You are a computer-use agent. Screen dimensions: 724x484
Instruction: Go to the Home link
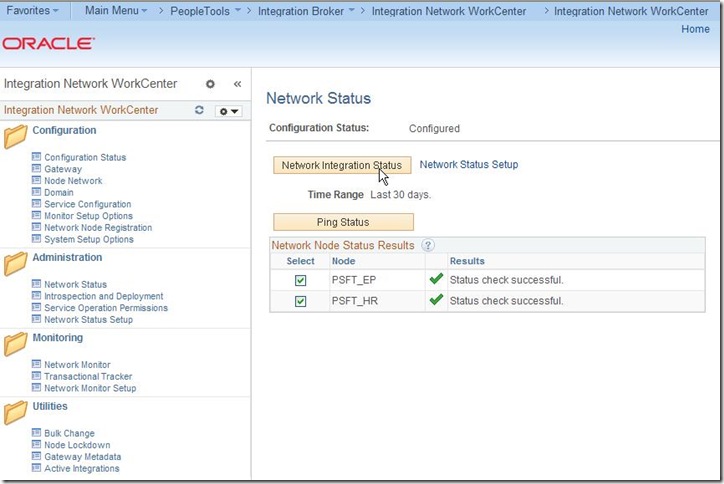[695, 29]
